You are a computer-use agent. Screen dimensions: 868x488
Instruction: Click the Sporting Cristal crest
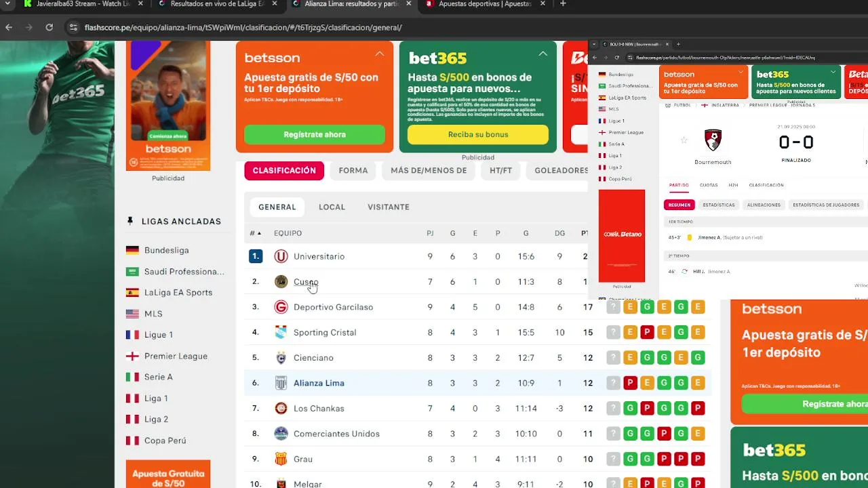[x=281, y=333]
